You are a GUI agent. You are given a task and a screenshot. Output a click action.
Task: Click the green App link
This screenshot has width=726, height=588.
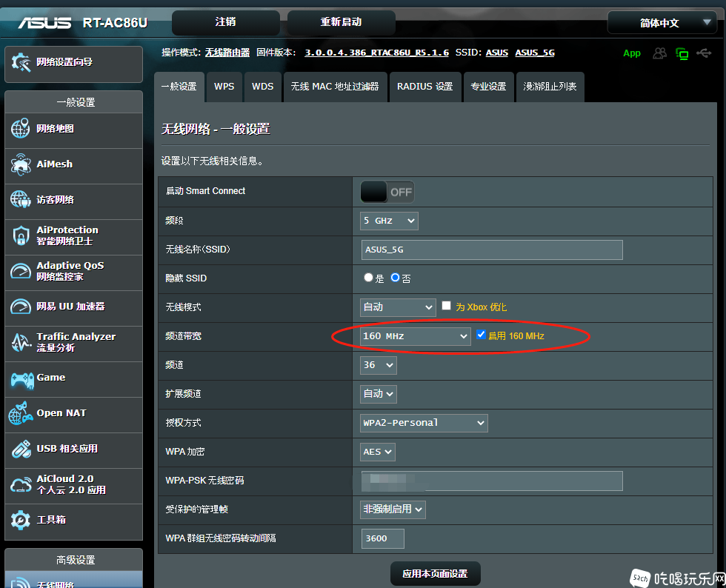631,53
